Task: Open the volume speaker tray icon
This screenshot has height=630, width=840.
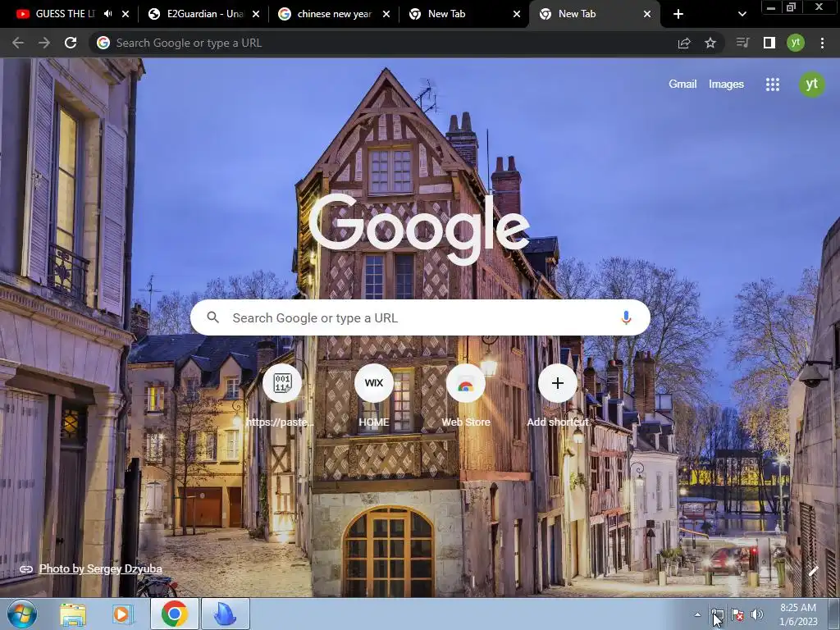Action: point(757,614)
